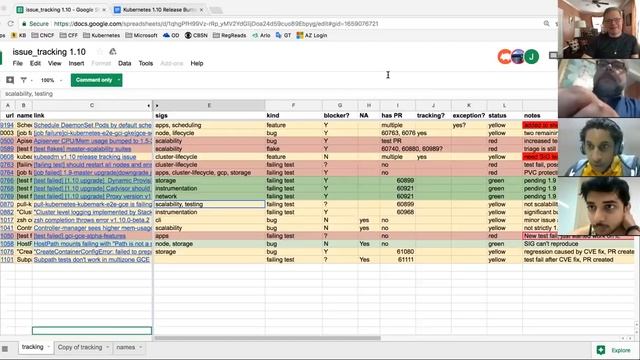Click the Secure padlock icon
The image size is (640, 360).
click(x=24, y=24)
